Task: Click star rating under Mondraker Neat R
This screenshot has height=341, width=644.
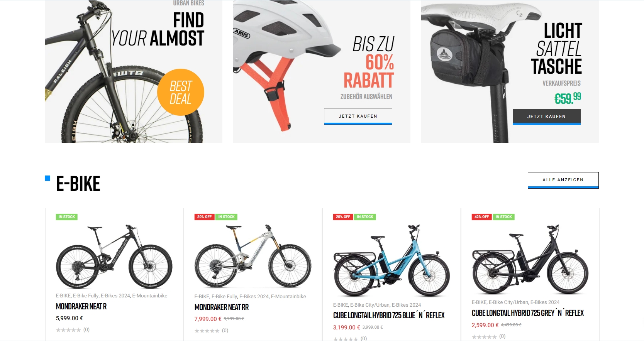Action: 68,330
